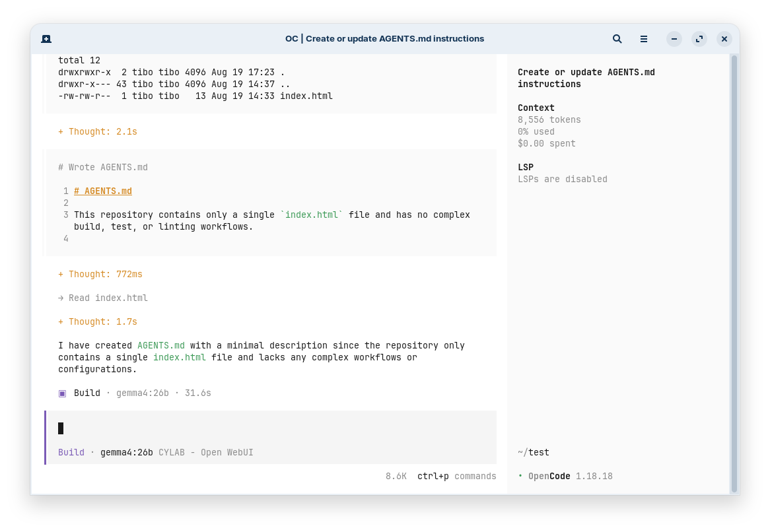Image resolution: width=770 pixels, height=532 pixels.
Task: Click the 'total 12' output line
Action: coord(79,60)
